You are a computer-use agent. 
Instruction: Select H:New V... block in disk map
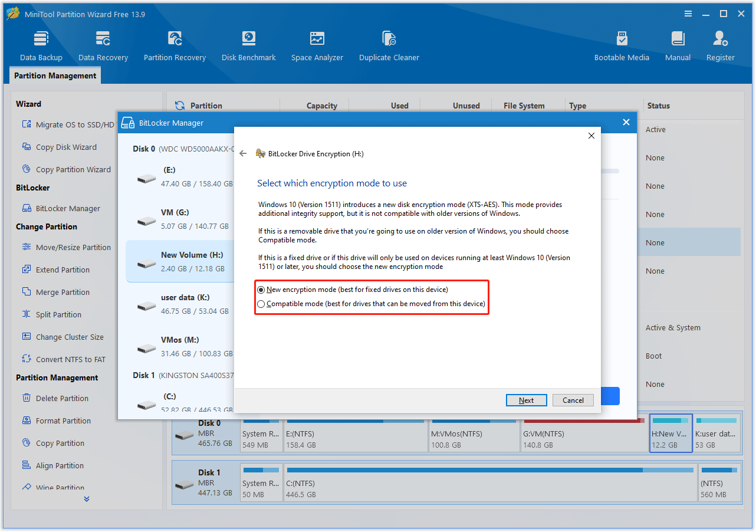[670, 434]
